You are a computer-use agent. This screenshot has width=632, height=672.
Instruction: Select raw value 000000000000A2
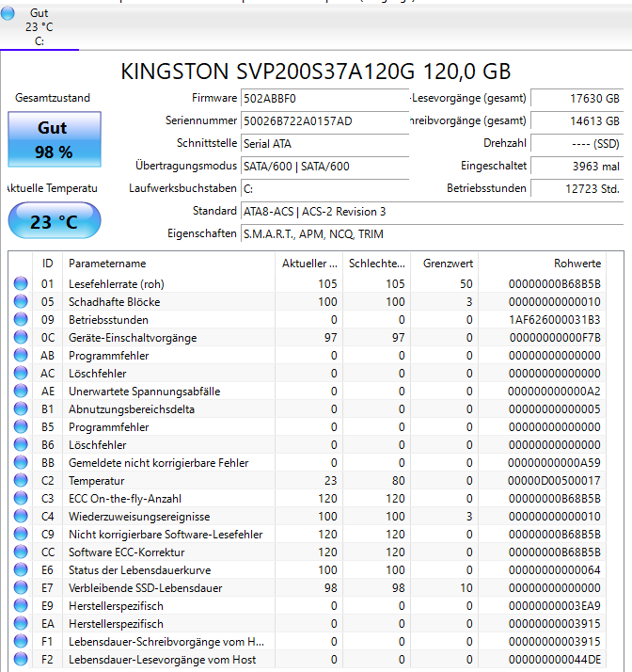(554, 392)
